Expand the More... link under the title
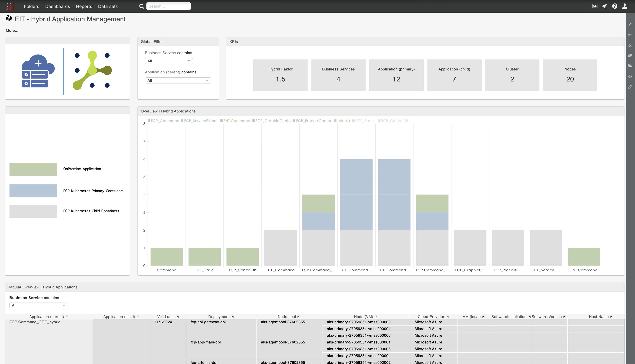This screenshot has width=635, height=364. tap(12, 30)
